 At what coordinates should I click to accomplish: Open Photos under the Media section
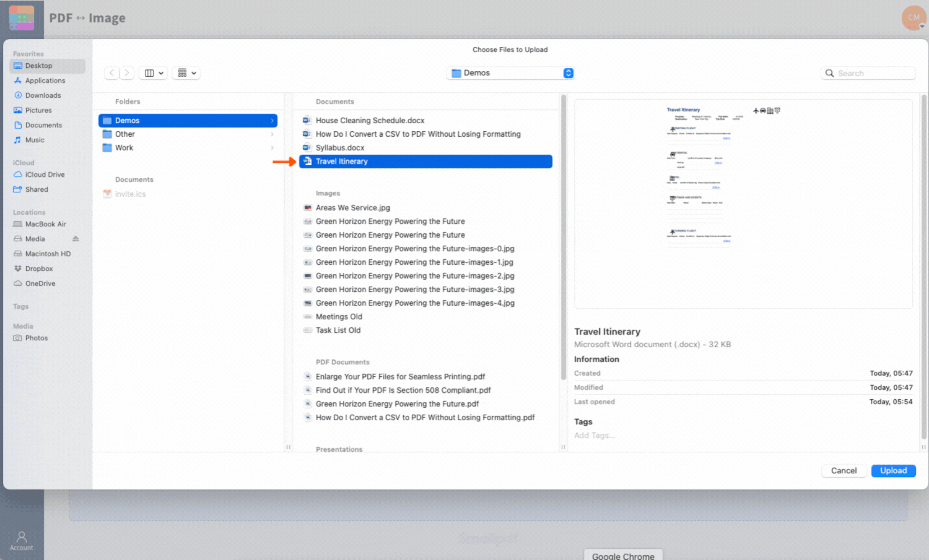pyautogui.click(x=35, y=338)
